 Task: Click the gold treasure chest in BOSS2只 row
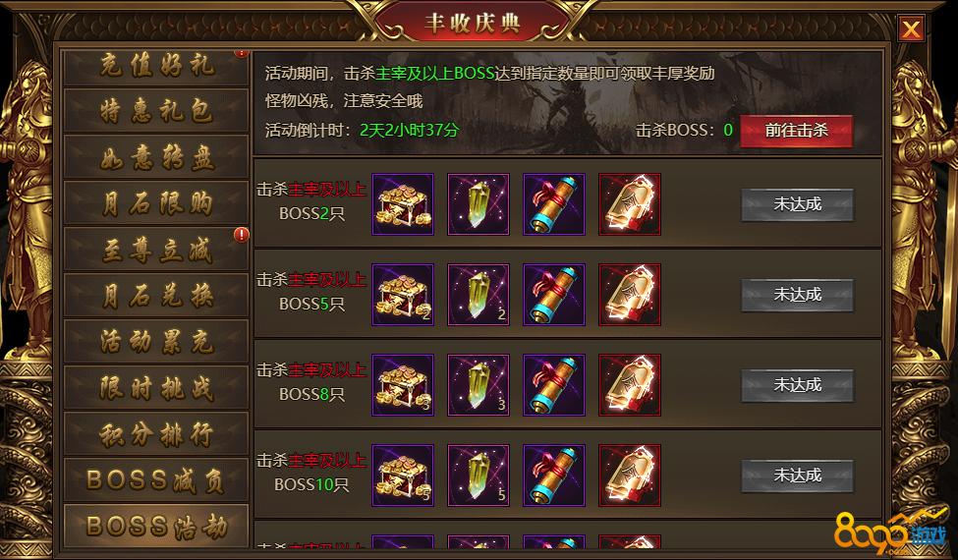coord(403,204)
